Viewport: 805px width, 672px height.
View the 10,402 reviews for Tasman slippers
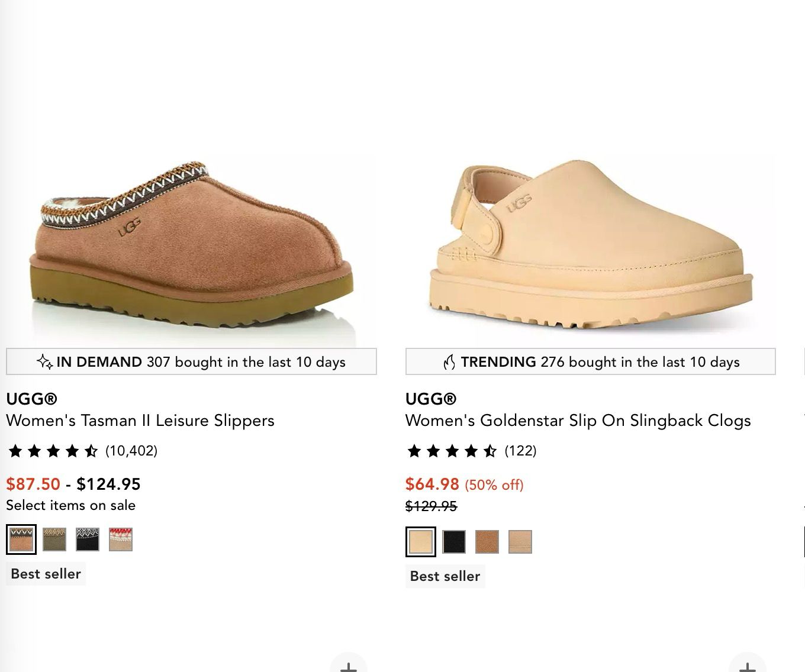131,451
